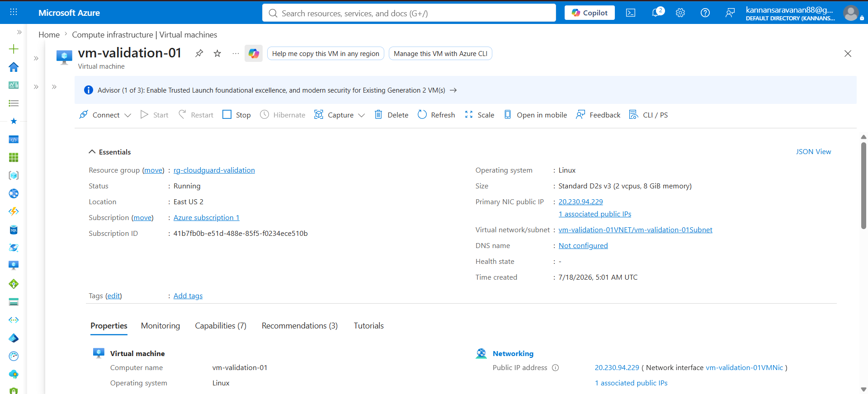Click Stop in the VM toolbar
This screenshot has width=868, height=394.
click(237, 115)
